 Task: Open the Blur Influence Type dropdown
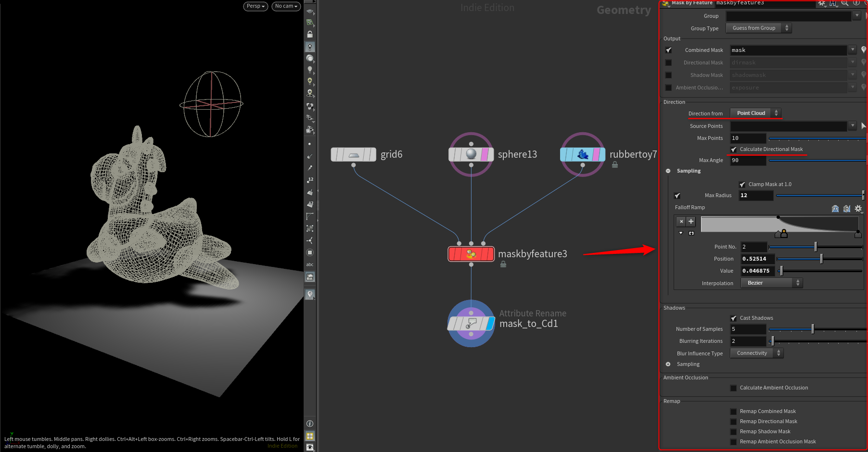757,353
